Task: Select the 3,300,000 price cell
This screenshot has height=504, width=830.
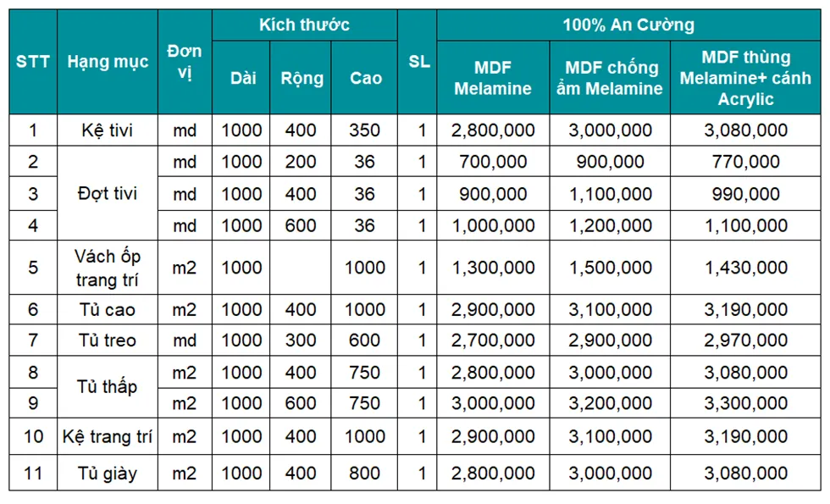Action: click(x=745, y=403)
